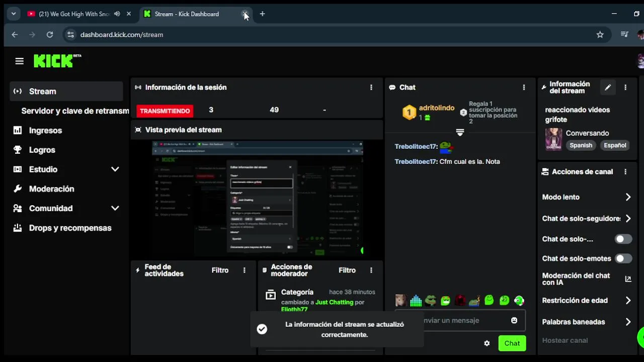Select Stream in the sidebar

coord(66,92)
